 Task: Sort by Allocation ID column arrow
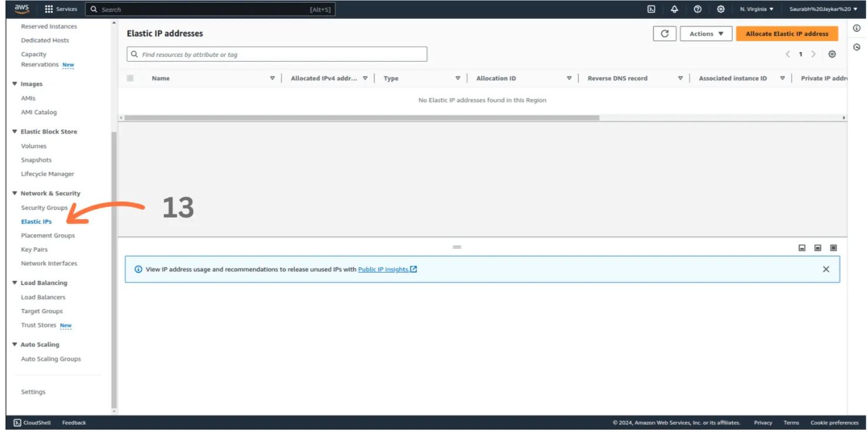pyautogui.click(x=569, y=78)
